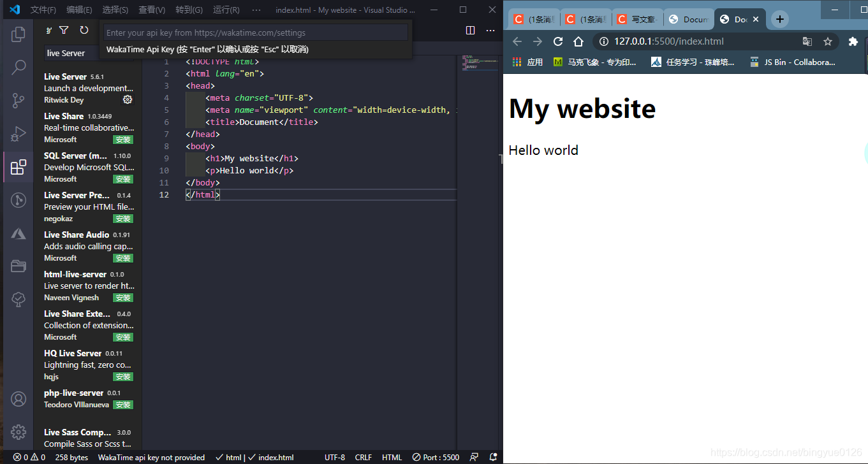Viewport: 868px width, 464px height.
Task: Open the 马克飞象 bookmark
Action: click(x=595, y=62)
